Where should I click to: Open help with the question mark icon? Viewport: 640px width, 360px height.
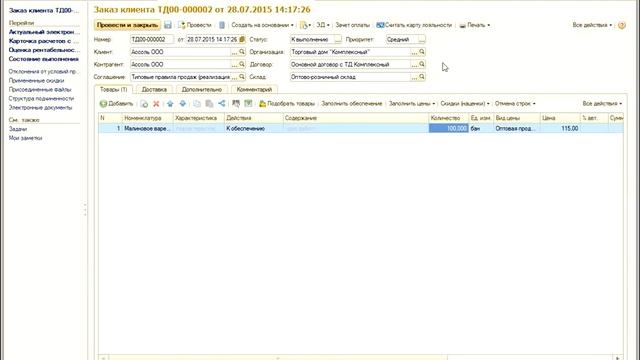(622, 25)
